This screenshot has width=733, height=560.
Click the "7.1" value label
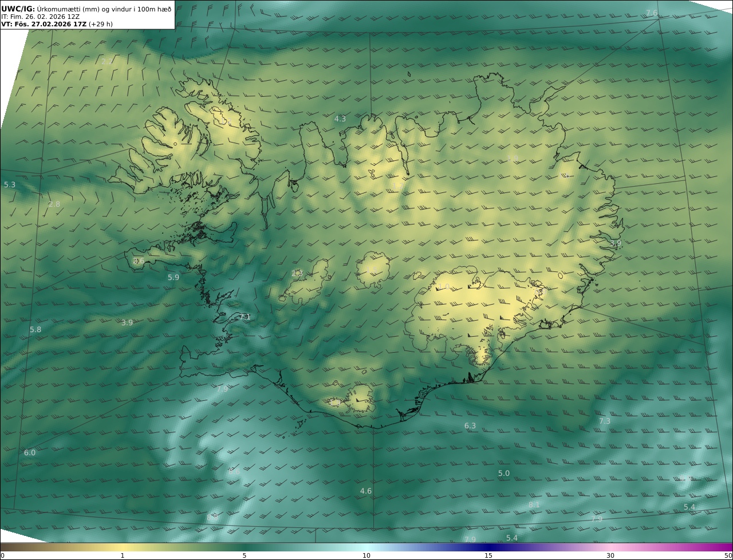tap(245, 317)
